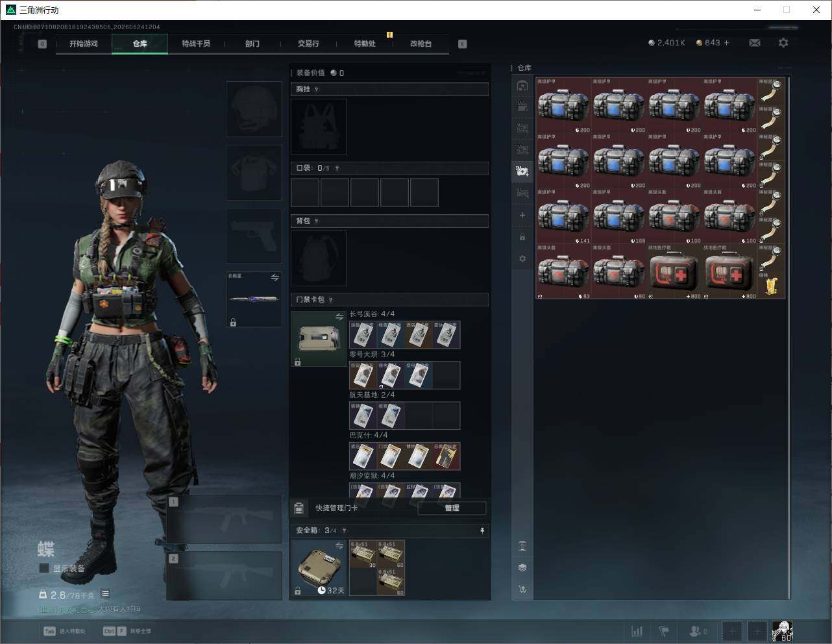Click the help question mark beside 安全箱
The image size is (832, 644).
[x=344, y=530]
